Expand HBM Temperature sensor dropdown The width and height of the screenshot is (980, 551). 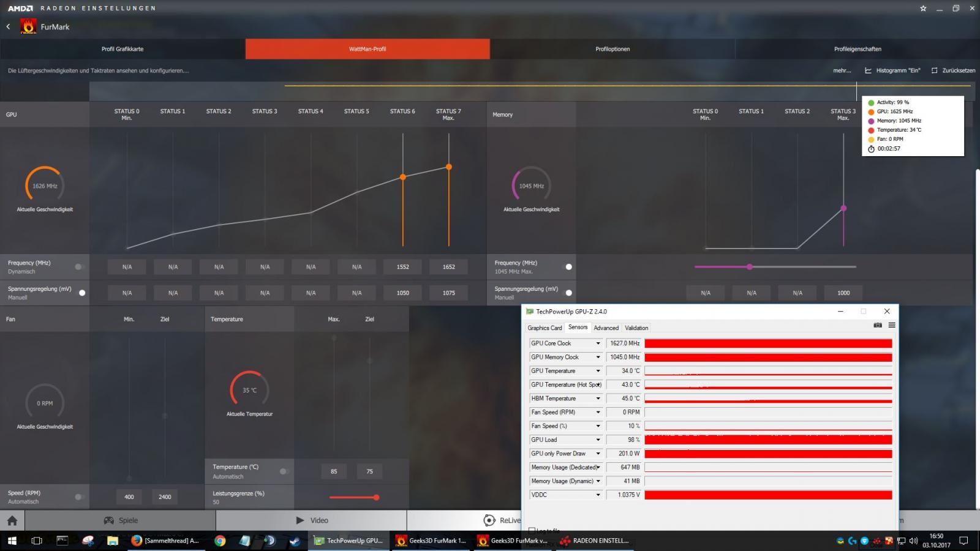[x=598, y=399]
